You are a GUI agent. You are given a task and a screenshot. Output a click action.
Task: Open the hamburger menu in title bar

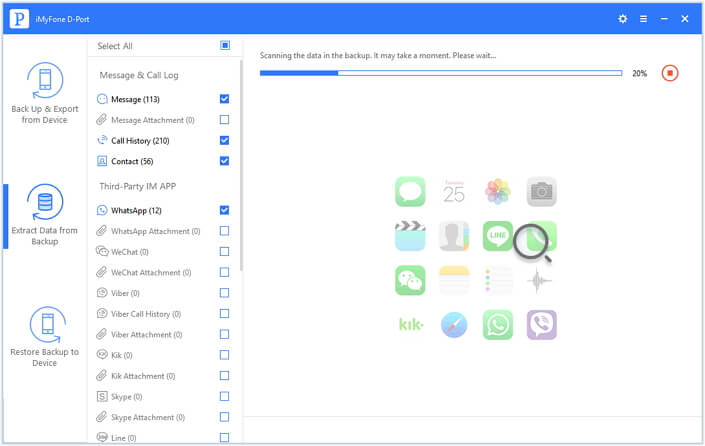(x=643, y=19)
